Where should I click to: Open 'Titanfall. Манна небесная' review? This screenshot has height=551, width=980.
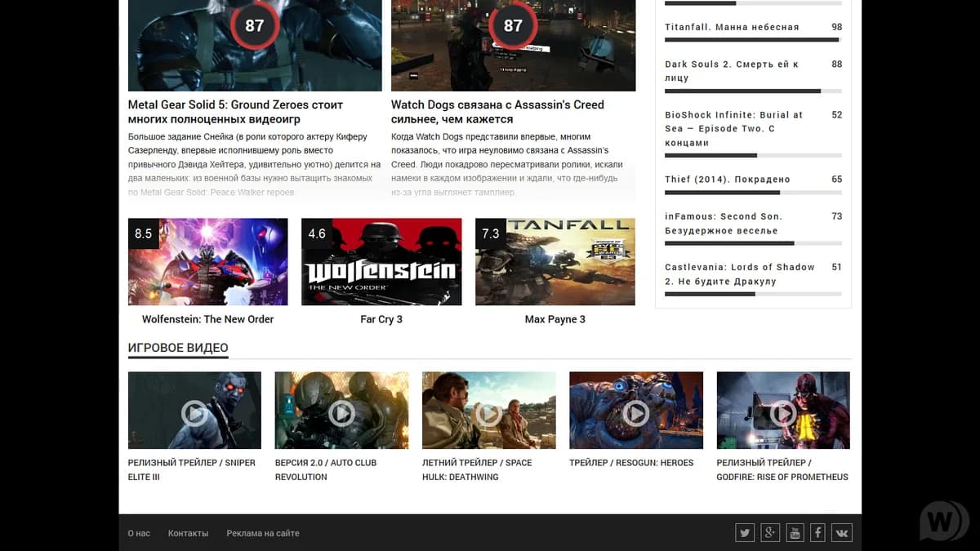coord(732,27)
